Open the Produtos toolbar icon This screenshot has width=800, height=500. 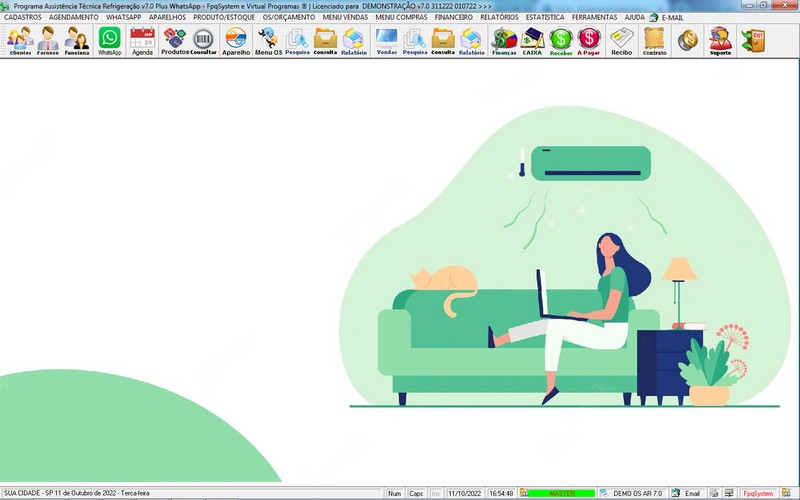175,40
